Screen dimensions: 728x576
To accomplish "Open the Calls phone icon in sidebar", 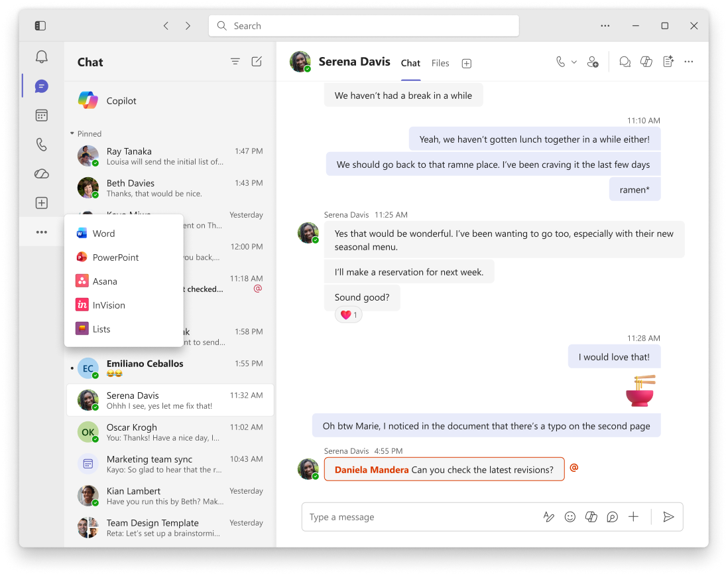I will point(41,145).
